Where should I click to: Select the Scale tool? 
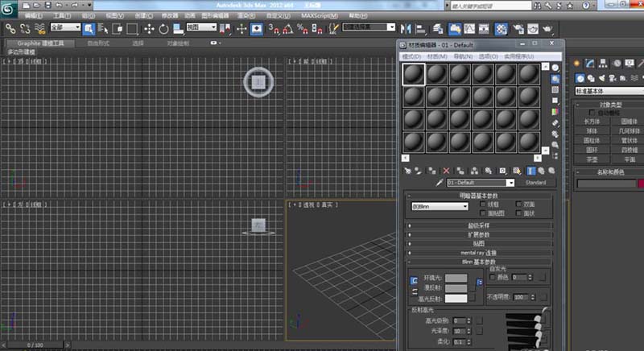tap(178, 29)
